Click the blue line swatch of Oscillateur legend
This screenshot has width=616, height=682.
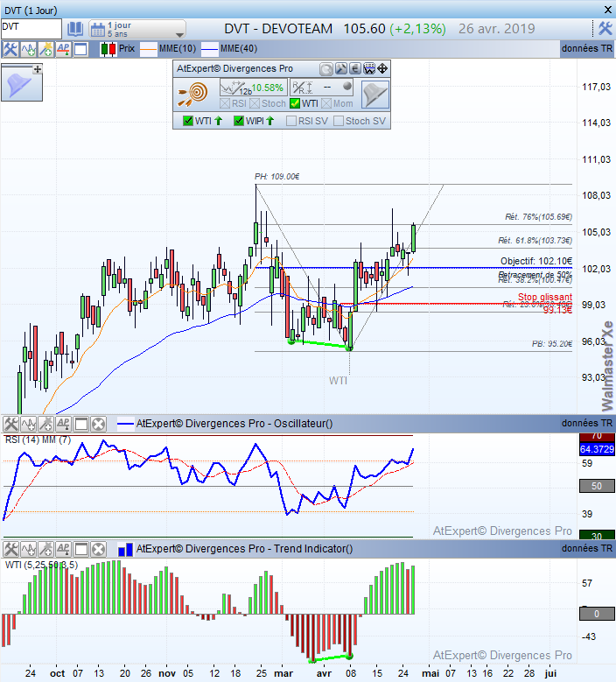click(x=126, y=424)
